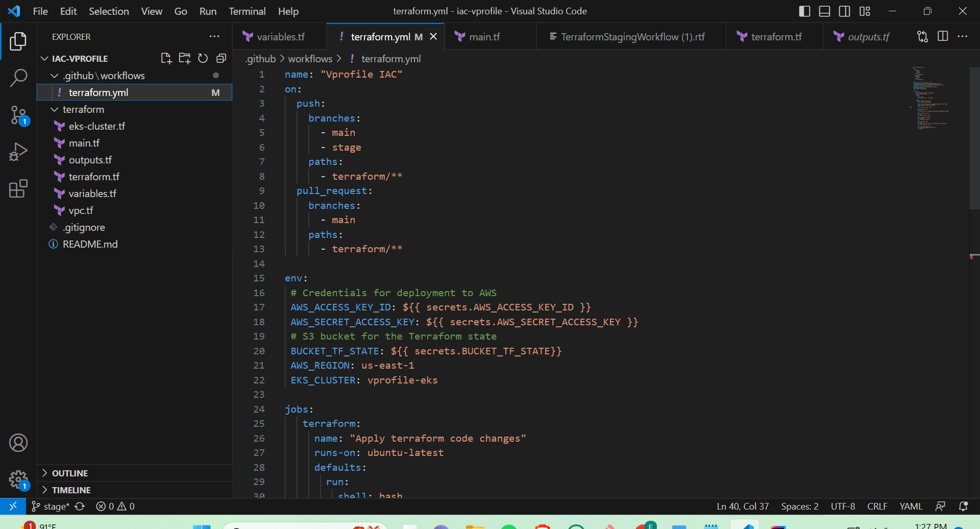
Task: Open remote window indicator in status bar
Action: pos(13,506)
